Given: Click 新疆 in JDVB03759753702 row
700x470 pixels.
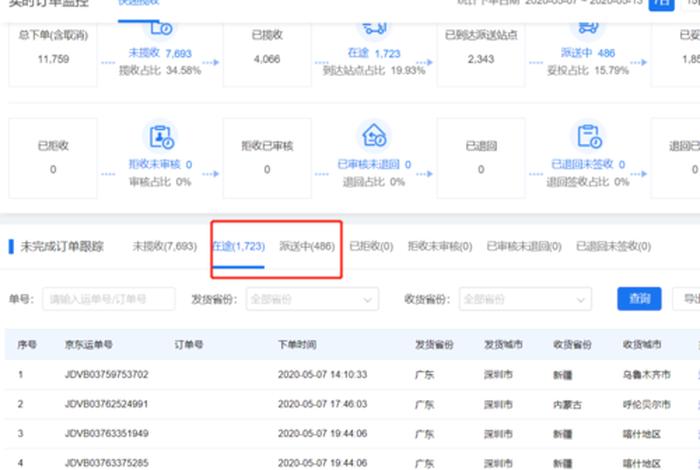Looking at the screenshot, I should tap(562, 374).
